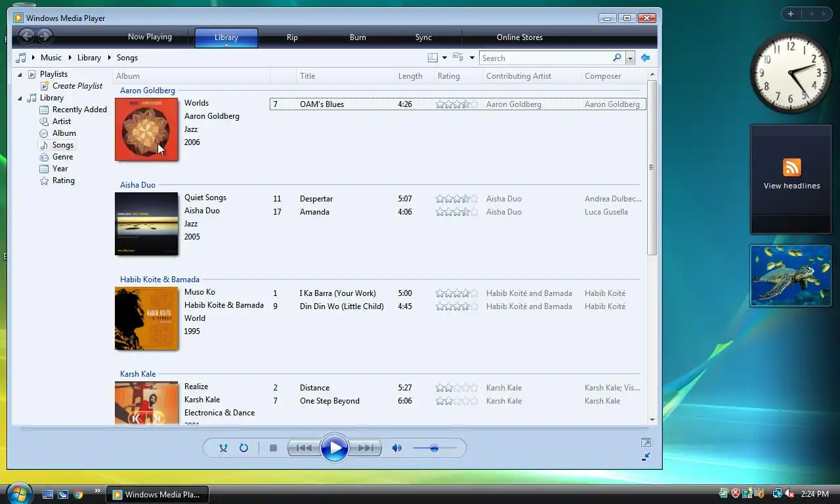This screenshot has height=504, width=840.
Task: Rate the song Despertar with stars
Action: [x=457, y=199]
